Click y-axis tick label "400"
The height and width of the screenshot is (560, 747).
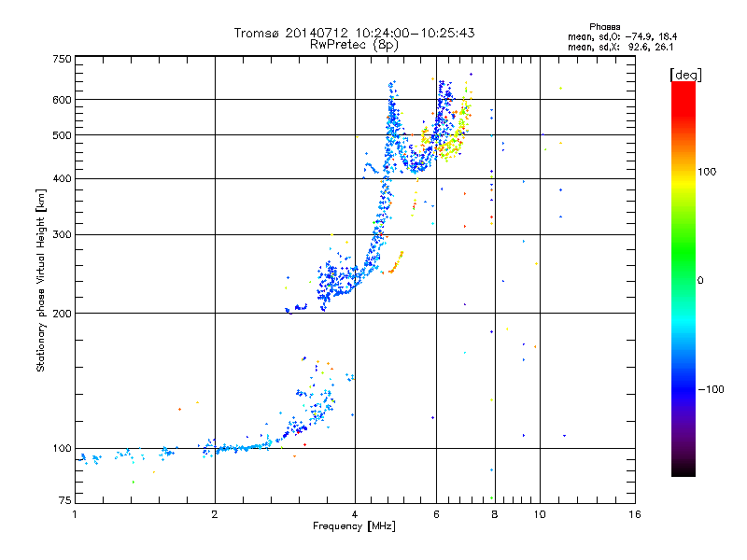coord(62,178)
